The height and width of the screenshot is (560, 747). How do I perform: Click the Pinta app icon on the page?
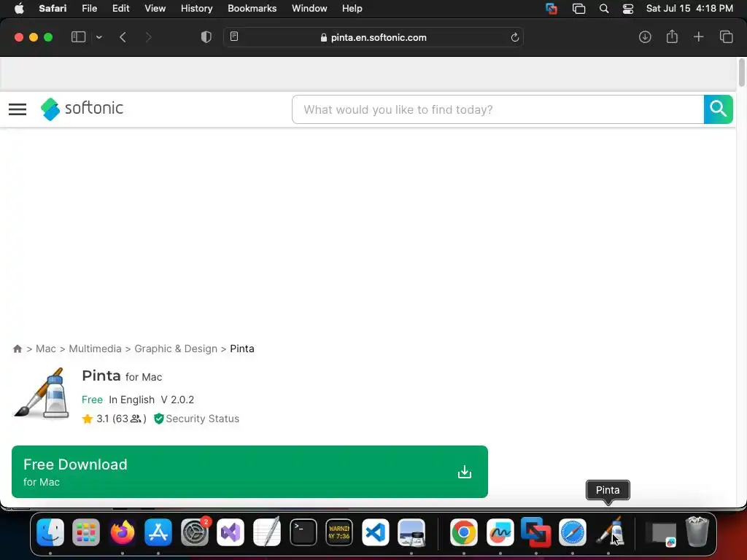42,393
